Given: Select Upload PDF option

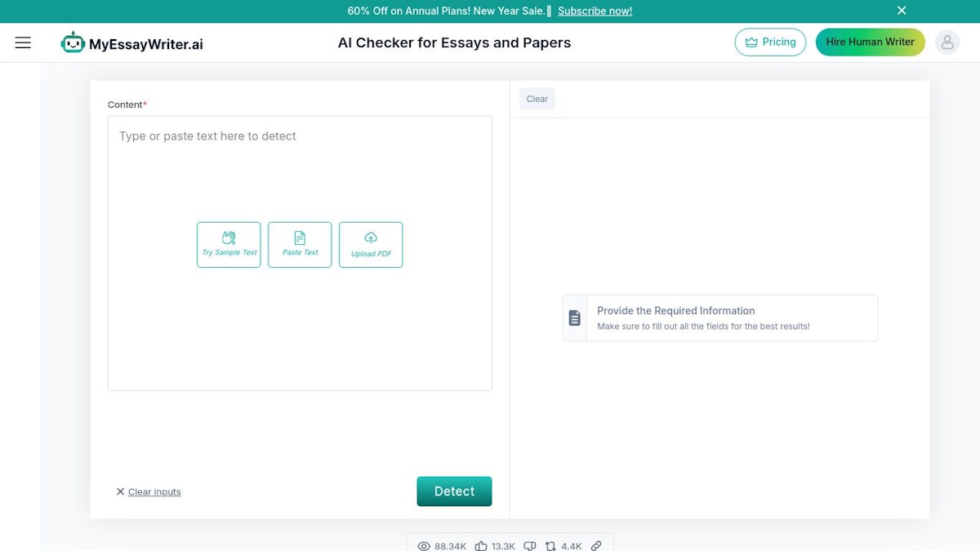Looking at the screenshot, I should tap(371, 244).
